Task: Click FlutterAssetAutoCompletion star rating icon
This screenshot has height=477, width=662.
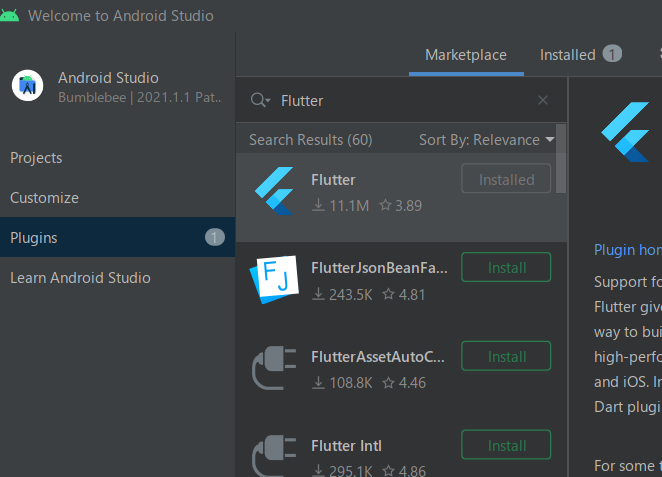Action: pos(388,382)
